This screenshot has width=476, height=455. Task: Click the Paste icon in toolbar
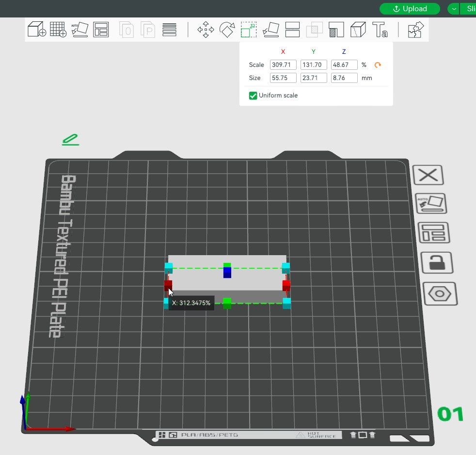(x=148, y=30)
